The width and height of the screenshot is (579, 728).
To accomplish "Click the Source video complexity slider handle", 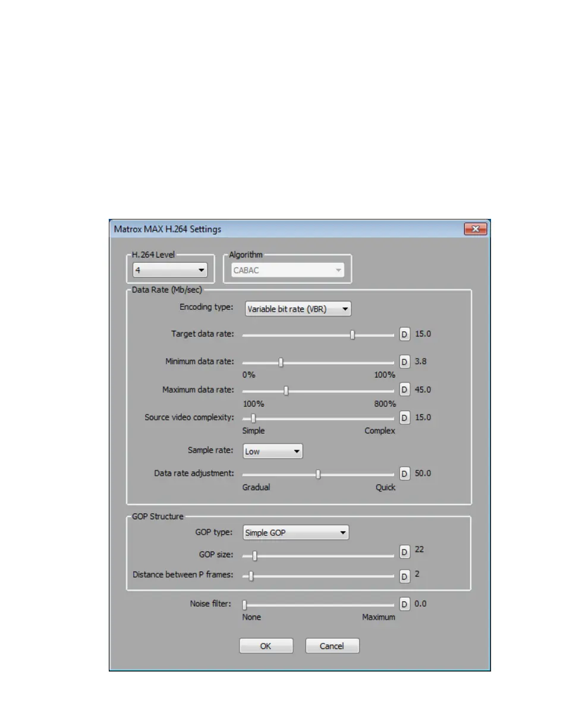I will pyautogui.click(x=253, y=418).
